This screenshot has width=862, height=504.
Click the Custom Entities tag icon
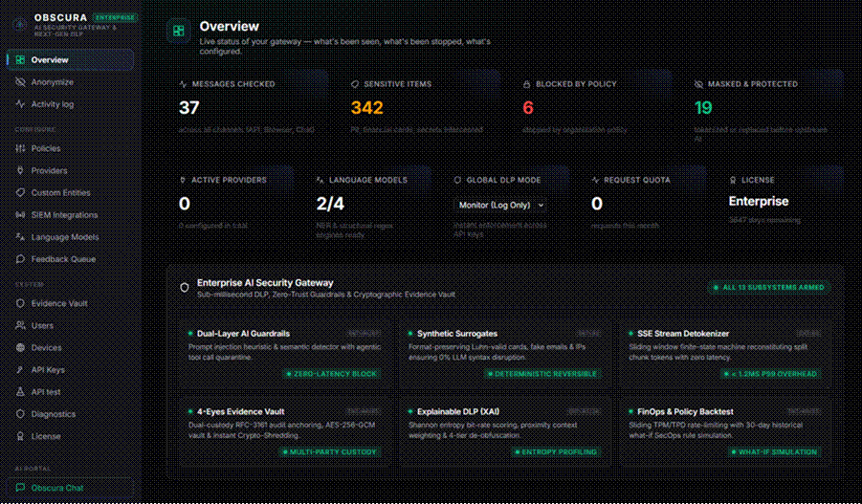click(x=20, y=192)
